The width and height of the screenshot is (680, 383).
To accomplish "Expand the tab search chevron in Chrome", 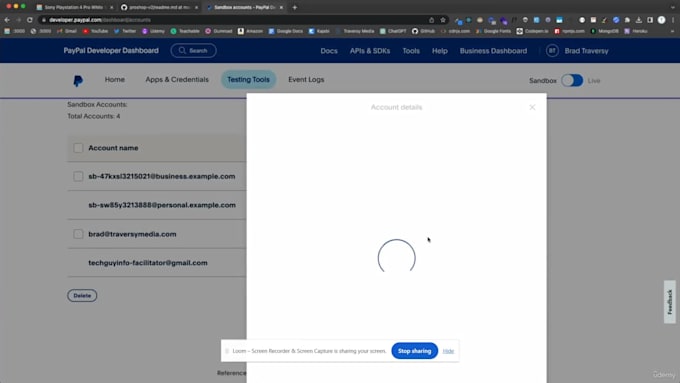I will point(673,7).
